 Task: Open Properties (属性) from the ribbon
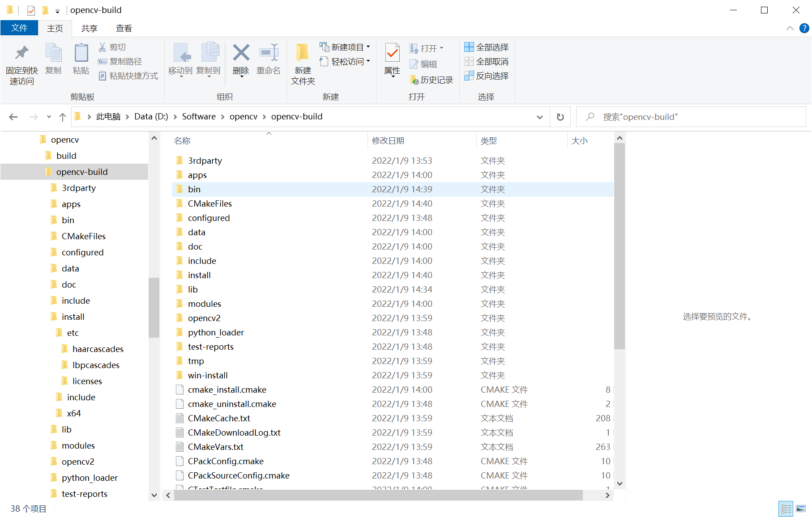(x=392, y=60)
